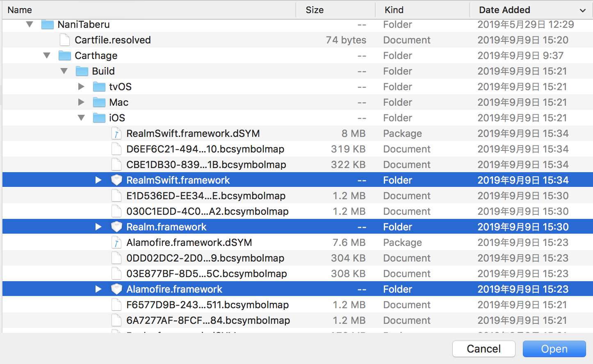Screen dimensions: 593x364
Task: Click the tvOS folder icon
Action: click(99, 86)
